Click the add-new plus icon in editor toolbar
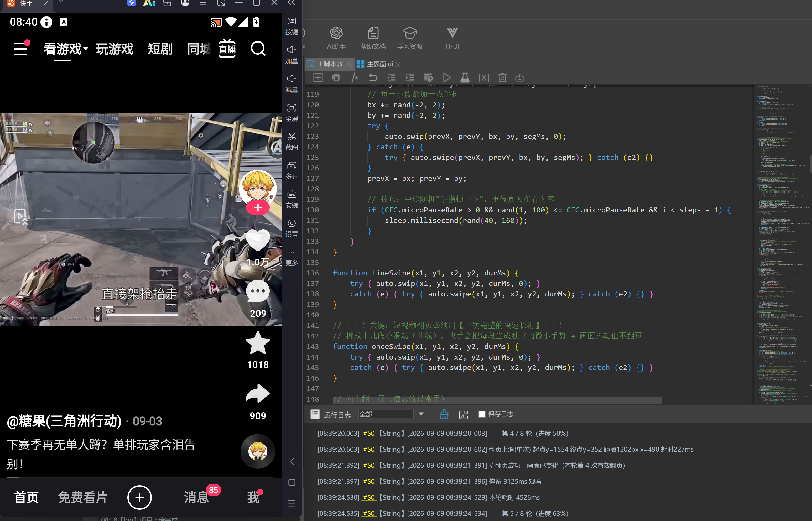This screenshot has height=521, width=812. 318,78
